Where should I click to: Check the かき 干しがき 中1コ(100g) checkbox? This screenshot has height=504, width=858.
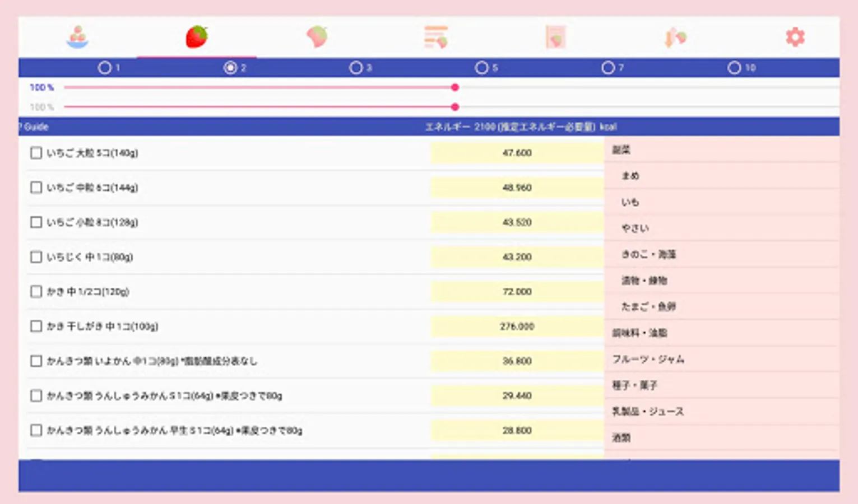36,325
